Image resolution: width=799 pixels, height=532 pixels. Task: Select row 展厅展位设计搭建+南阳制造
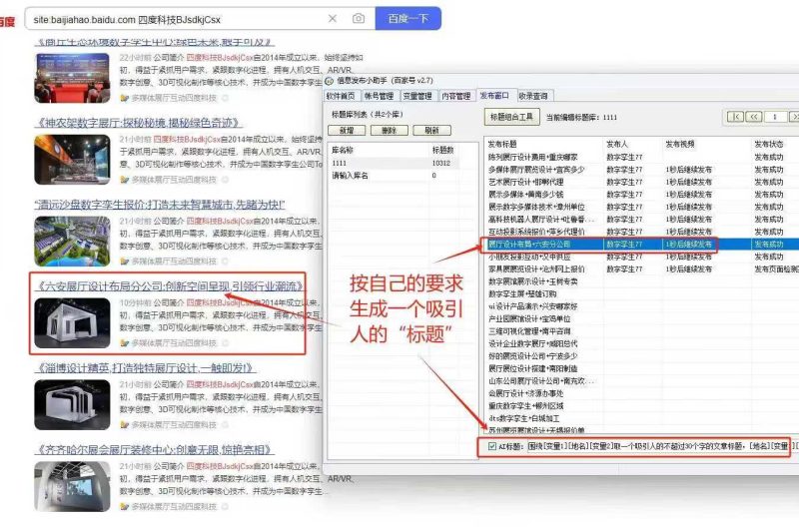coord(642,368)
